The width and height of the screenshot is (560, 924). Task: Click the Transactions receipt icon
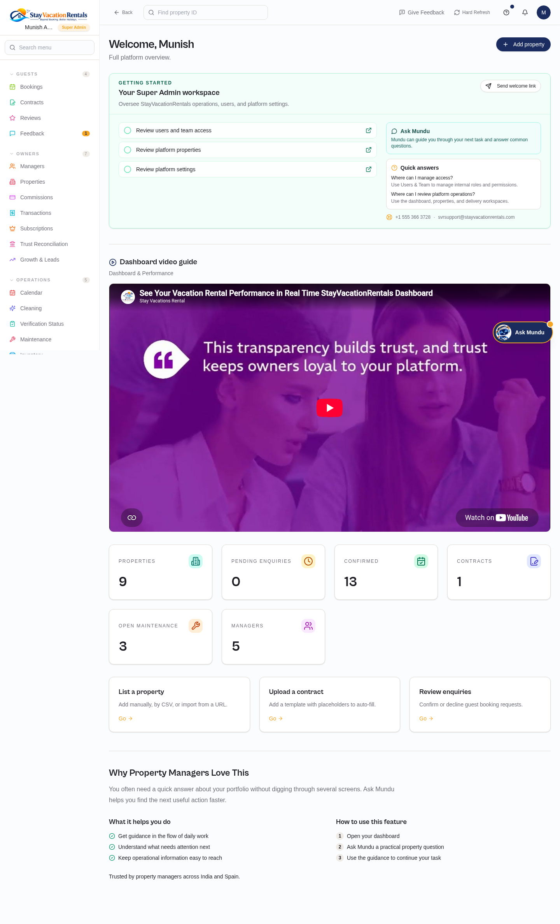tap(12, 213)
